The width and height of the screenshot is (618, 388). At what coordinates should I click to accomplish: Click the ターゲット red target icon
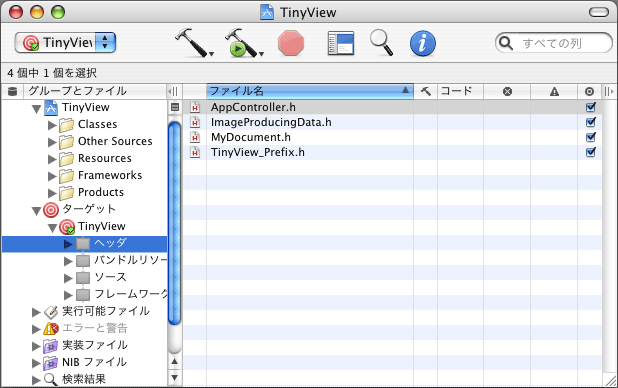[51, 210]
